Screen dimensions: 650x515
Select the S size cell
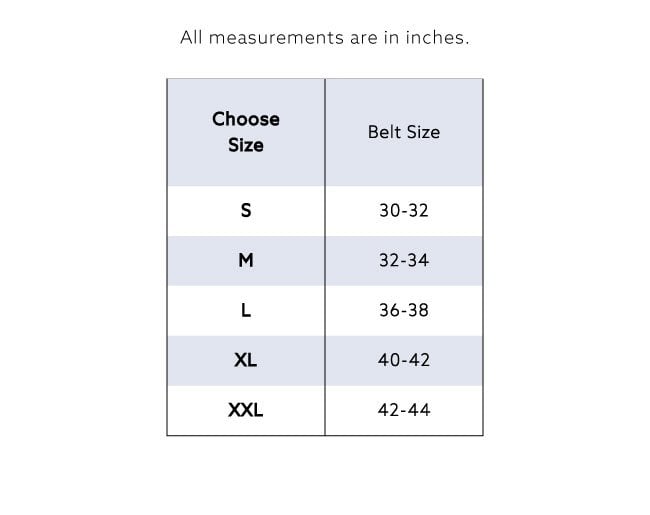(x=246, y=211)
